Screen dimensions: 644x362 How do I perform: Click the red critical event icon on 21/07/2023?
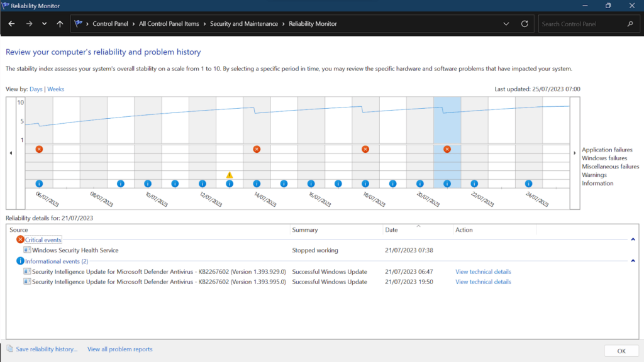447,149
